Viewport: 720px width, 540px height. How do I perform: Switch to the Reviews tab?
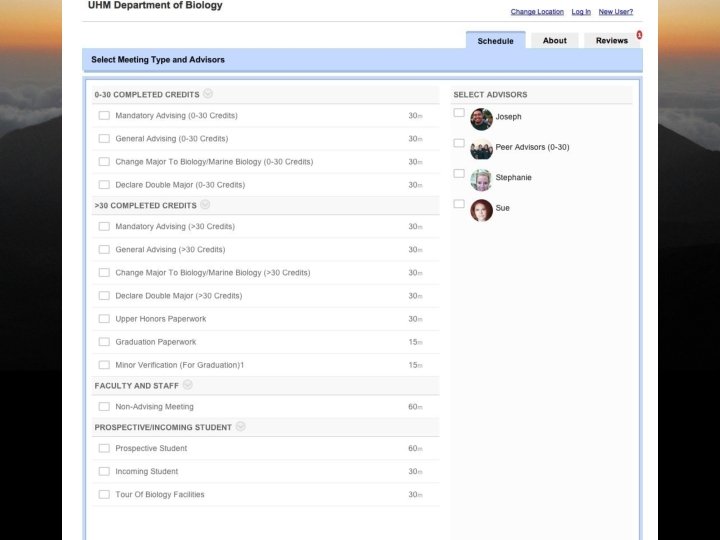(x=612, y=40)
